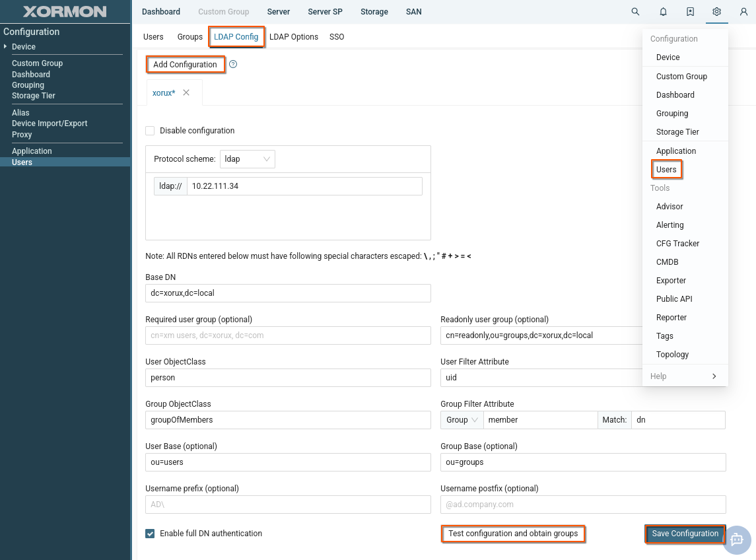Switch to the LDAP Options tab
The height and width of the screenshot is (560, 756).
[x=294, y=37]
